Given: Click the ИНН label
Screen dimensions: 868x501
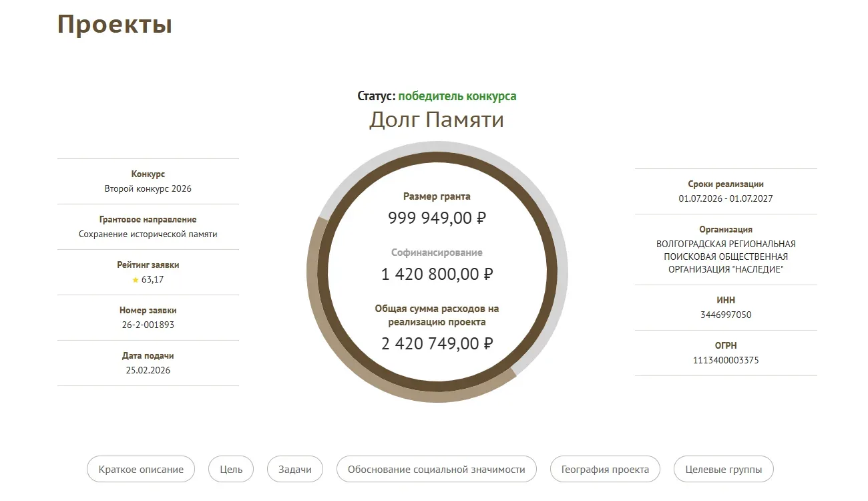Looking at the screenshot, I should click(726, 301).
